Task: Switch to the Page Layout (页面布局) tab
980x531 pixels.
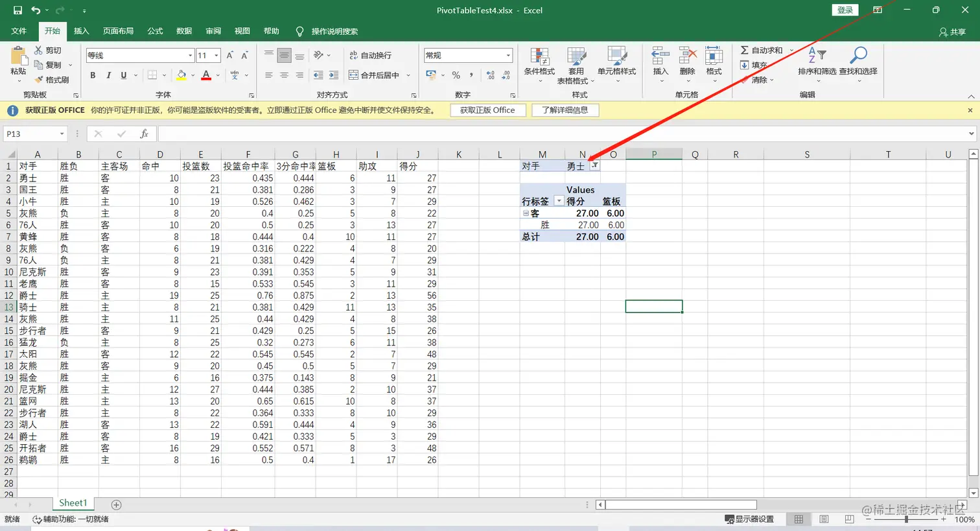Action: pos(118,31)
